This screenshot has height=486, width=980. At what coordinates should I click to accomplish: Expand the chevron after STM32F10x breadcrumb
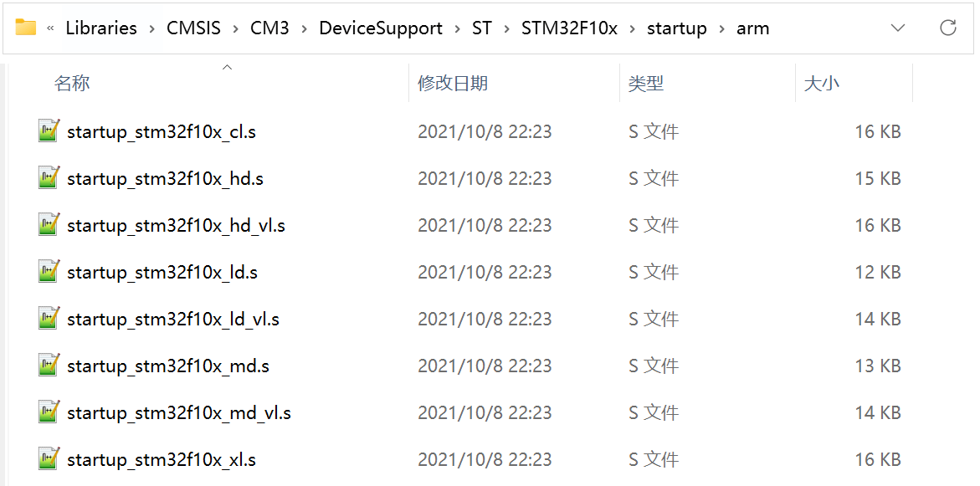pos(633,28)
